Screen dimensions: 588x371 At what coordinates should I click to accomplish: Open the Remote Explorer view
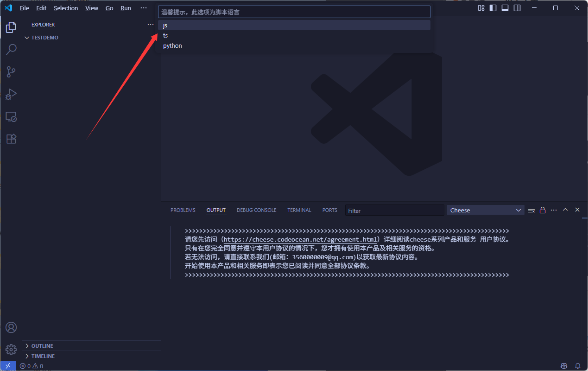(11, 116)
